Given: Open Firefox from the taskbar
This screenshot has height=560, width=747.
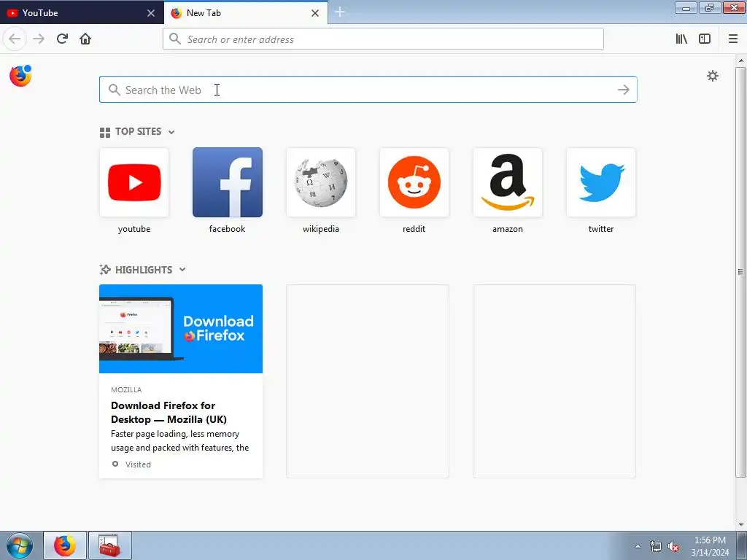Looking at the screenshot, I should coord(65,545).
